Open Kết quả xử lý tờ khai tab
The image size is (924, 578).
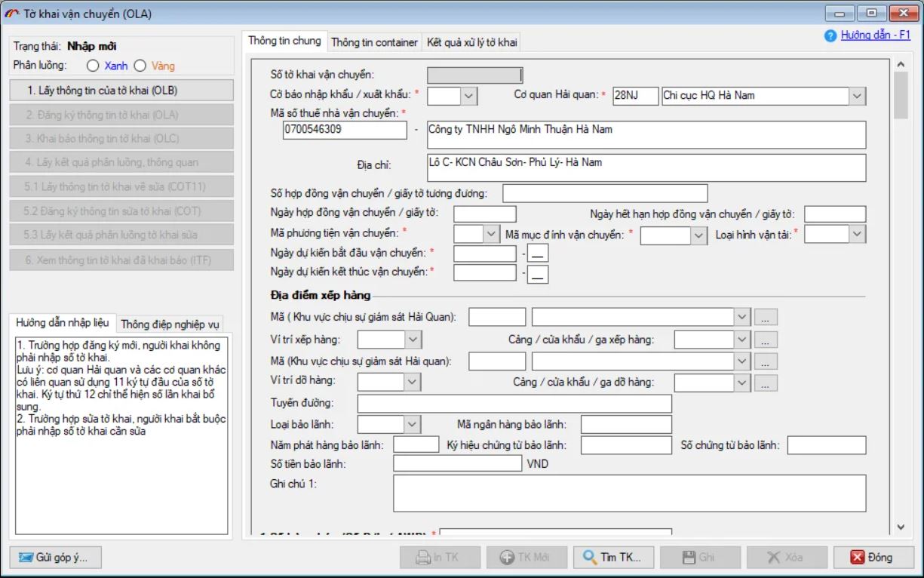[x=471, y=42]
